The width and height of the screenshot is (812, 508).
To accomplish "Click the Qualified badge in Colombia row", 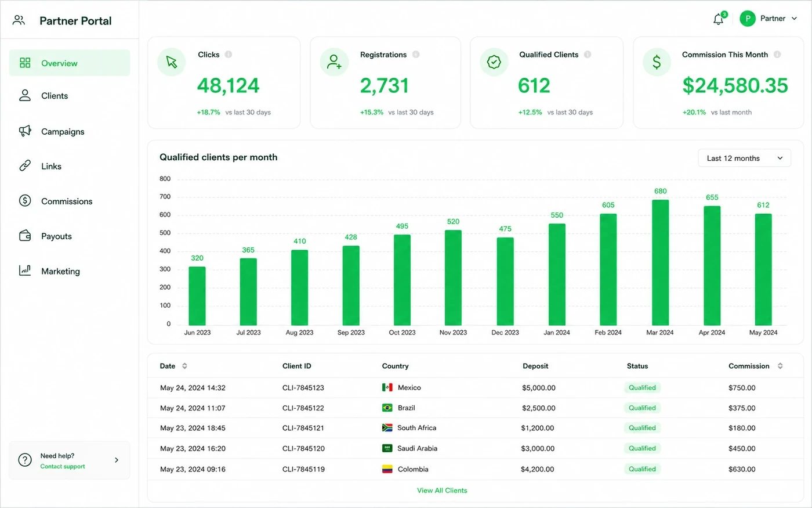I will (642, 469).
